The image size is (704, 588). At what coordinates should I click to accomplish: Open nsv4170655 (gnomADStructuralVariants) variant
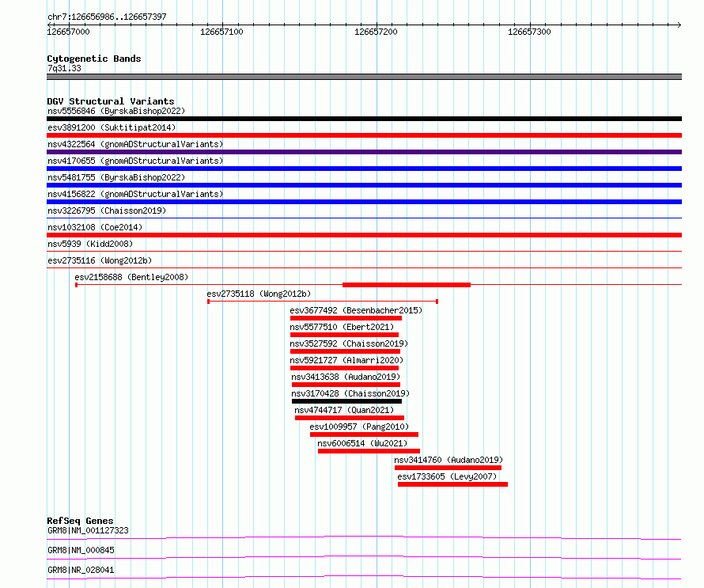pos(135,161)
